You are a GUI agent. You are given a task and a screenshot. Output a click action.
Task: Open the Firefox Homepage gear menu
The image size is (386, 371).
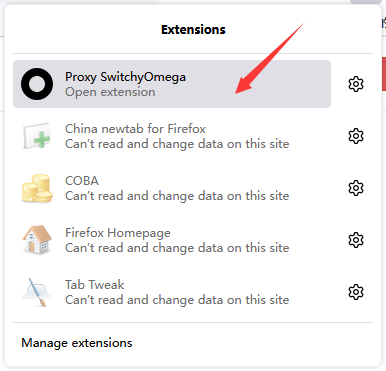tap(356, 240)
